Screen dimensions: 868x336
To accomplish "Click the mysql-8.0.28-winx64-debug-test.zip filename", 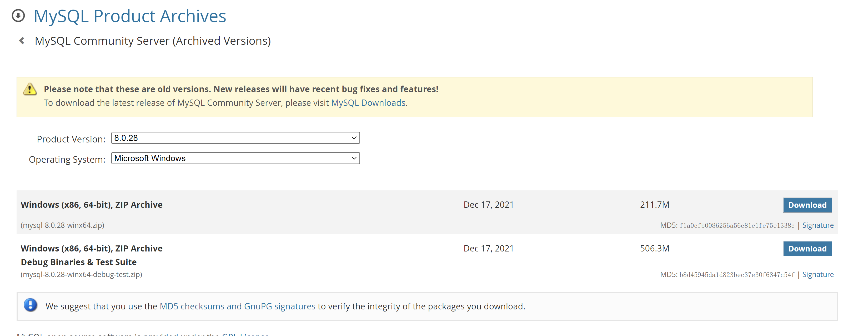I will (x=81, y=275).
